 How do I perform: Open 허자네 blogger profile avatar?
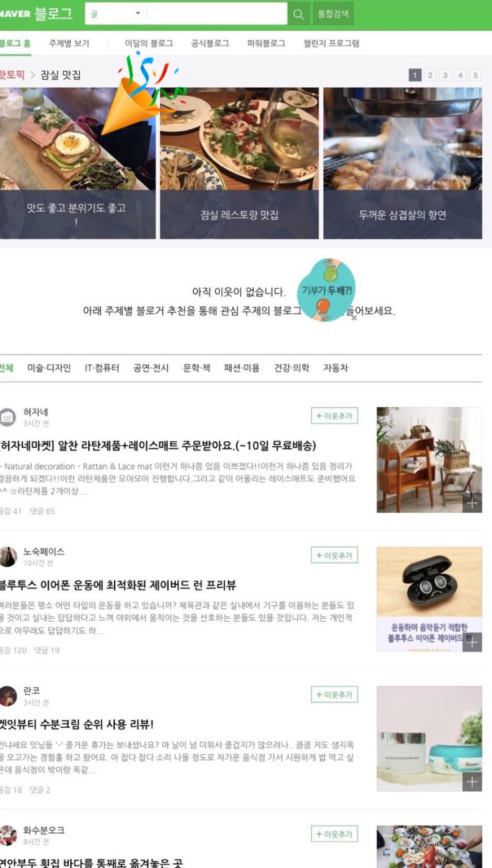tap(7, 417)
